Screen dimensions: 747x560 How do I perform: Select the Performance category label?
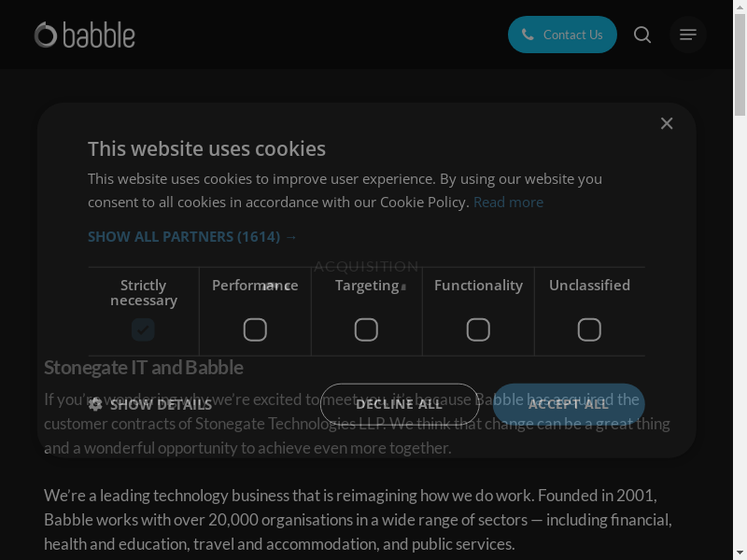(x=255, y=286)
